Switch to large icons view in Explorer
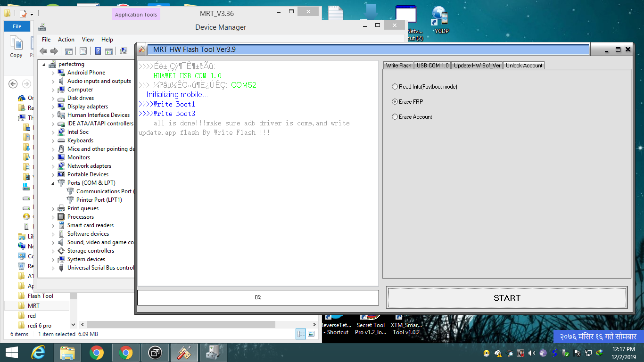Image resolution: width=644 pixels, height=362 pixels. click(x=311, y=334)
